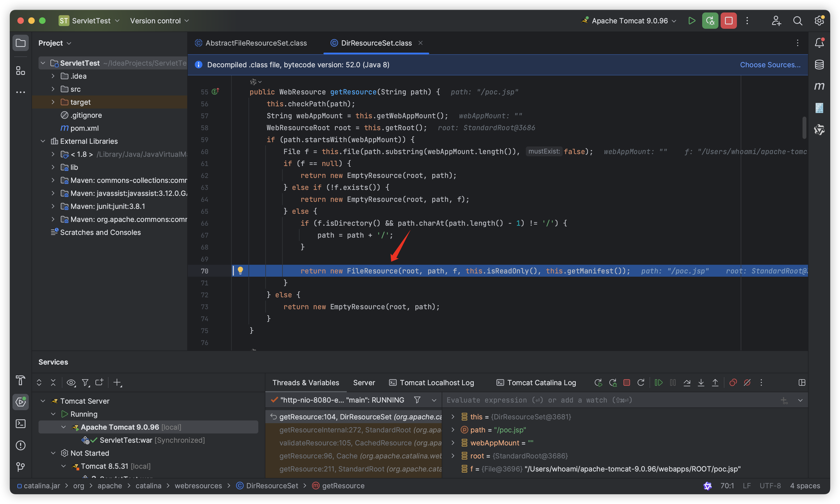Viewport: 840px width, 504px height.
Task: Open Code With Me add-user icon
Action: pos(776,21)
